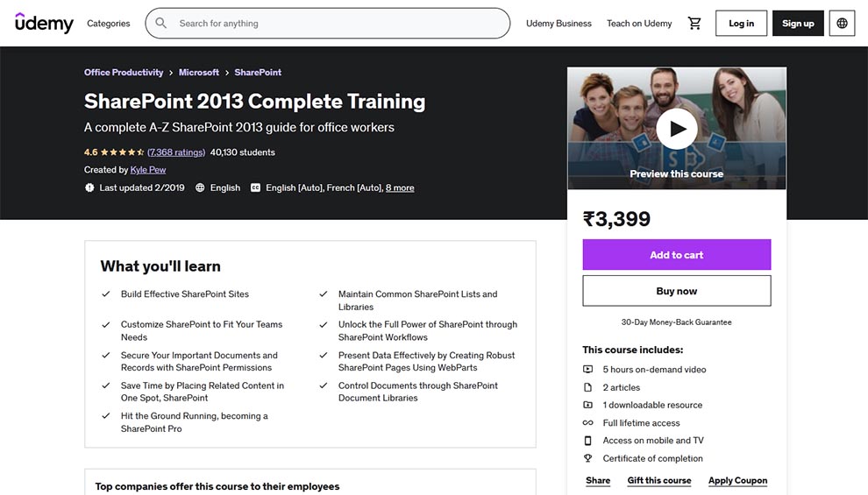868x495 pixels.
Task: Open the shopping cart icon
Action: [694, 24]
